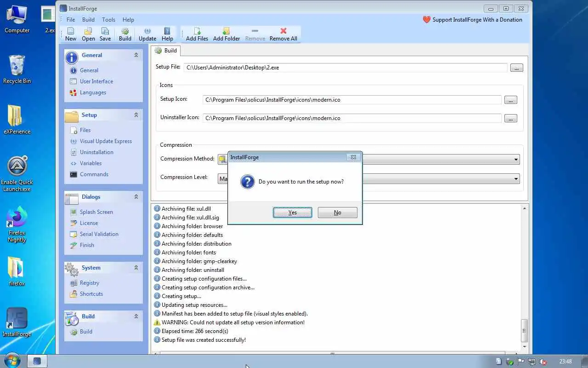Collapse the Dialogs panel group
Viewport: 588px width, 368px height.
tap(136, 197)
